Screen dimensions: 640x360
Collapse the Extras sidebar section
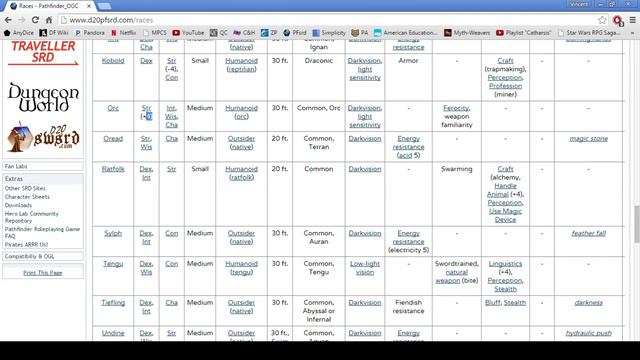pos(43,179)
